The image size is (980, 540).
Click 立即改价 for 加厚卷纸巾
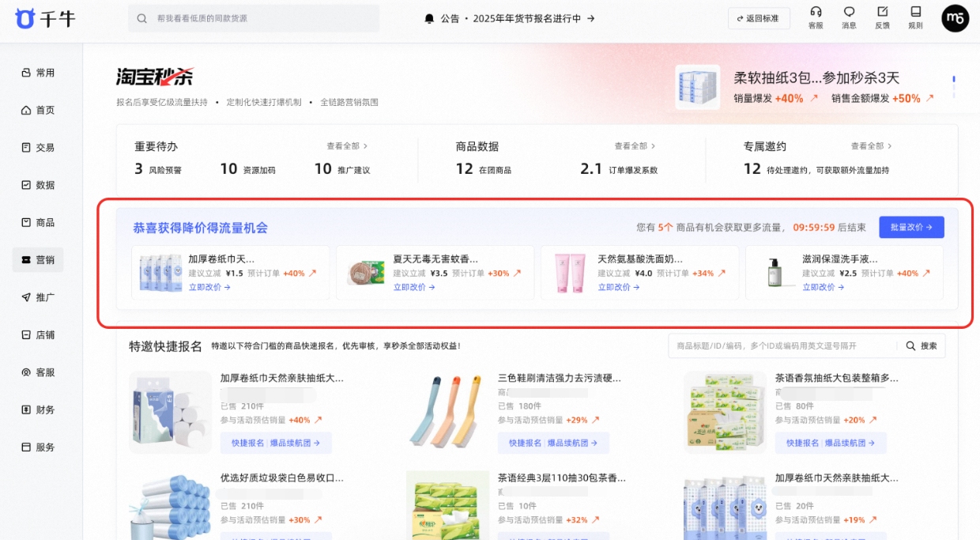(209, 287)
